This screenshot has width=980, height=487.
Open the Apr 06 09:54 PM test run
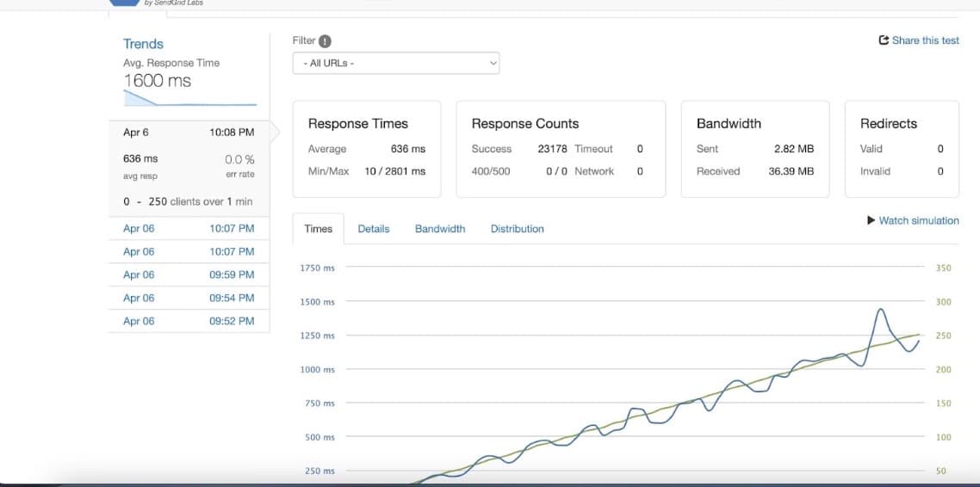[189, 298]
